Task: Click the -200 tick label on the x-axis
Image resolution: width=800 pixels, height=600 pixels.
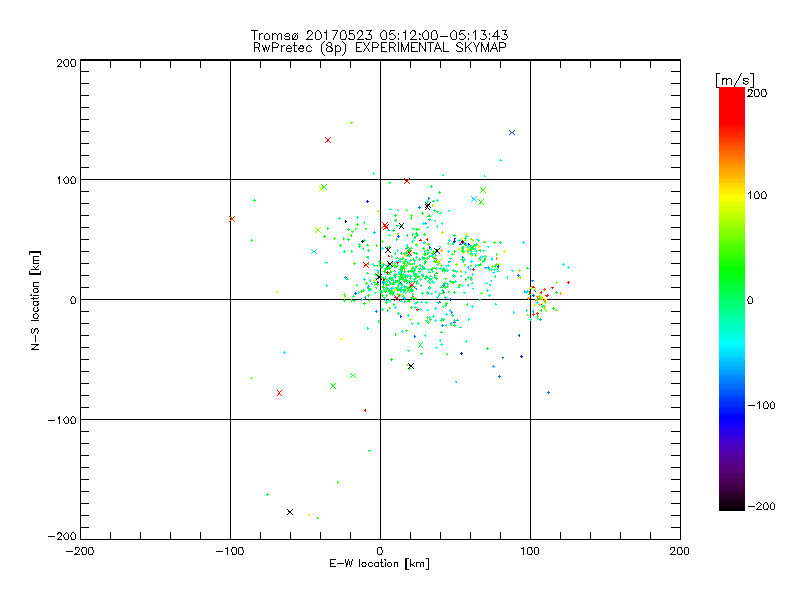Action: point(80,551)
